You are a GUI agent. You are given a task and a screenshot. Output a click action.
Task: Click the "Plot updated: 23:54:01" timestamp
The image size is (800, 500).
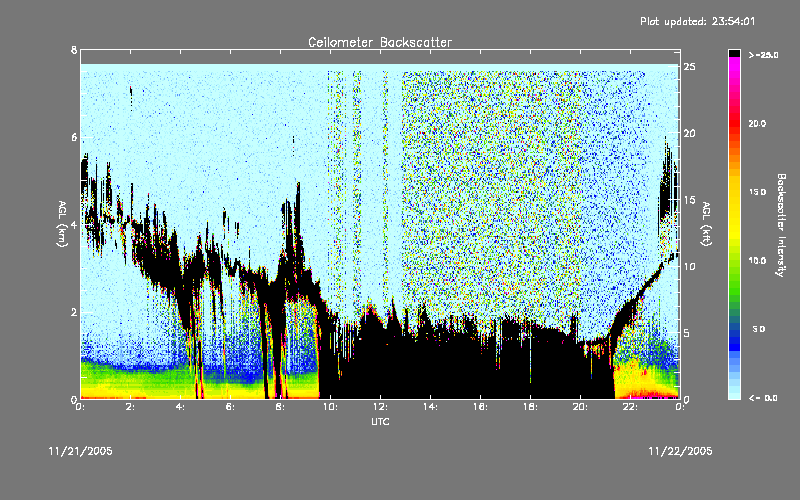[x=697, y=21]
